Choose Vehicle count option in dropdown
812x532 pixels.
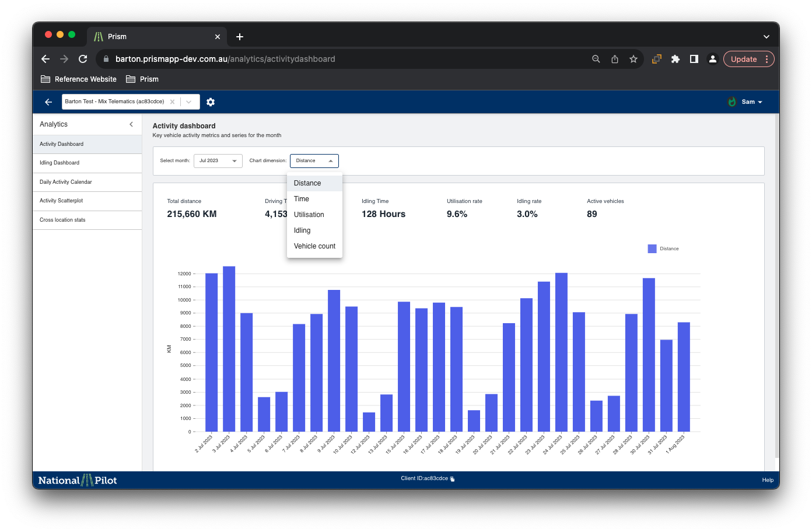[x=314, y=246]
